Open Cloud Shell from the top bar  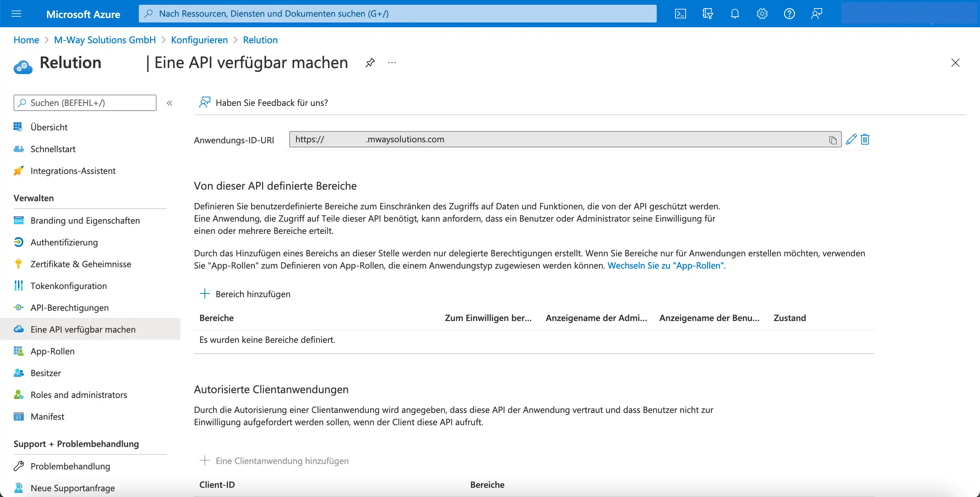pos(680,14)
